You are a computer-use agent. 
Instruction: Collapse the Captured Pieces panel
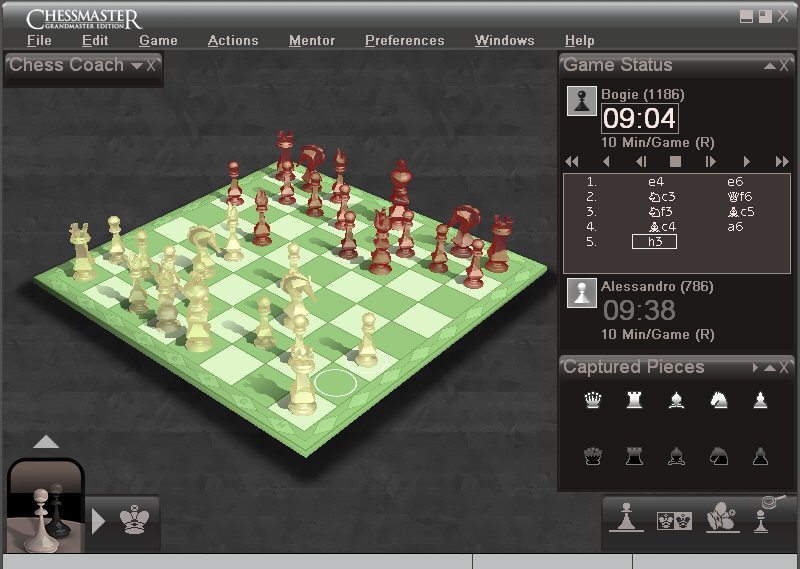click(769, 368)
